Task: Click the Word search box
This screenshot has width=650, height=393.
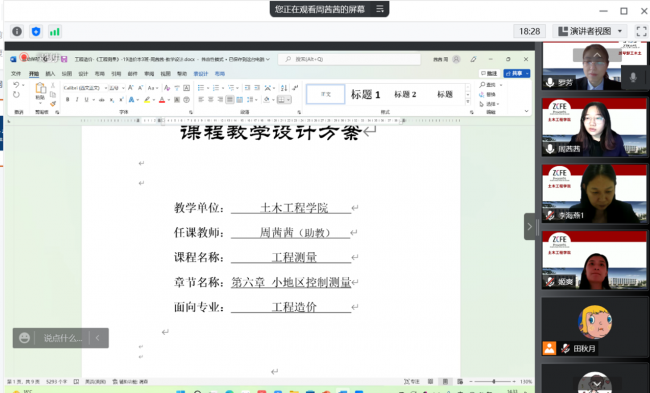Action: [349, 59]
